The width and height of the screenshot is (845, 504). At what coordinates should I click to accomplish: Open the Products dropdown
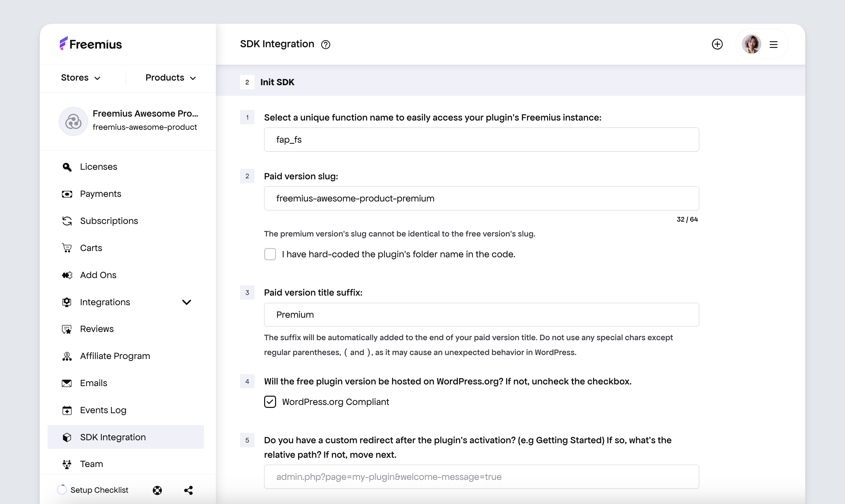[171, 78]
